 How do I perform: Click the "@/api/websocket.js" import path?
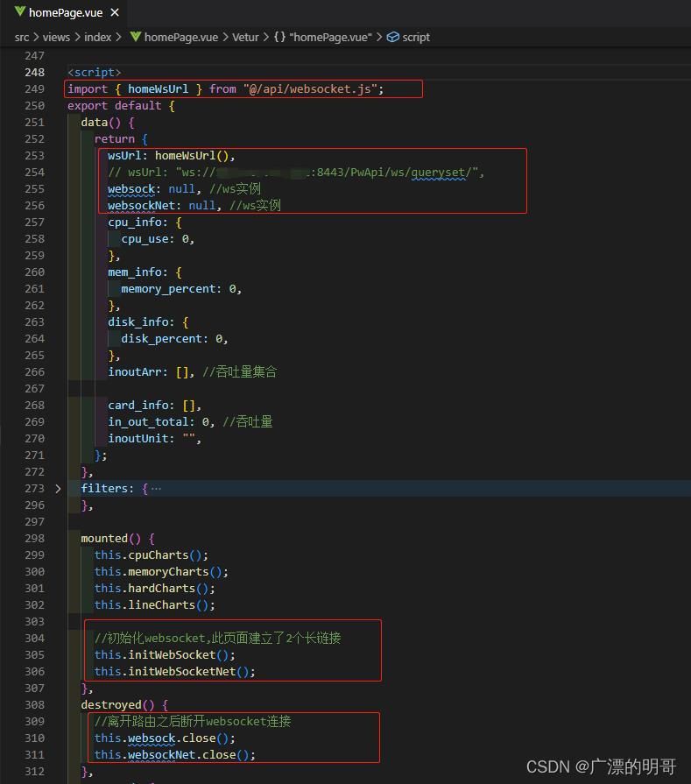coord(313,88)
